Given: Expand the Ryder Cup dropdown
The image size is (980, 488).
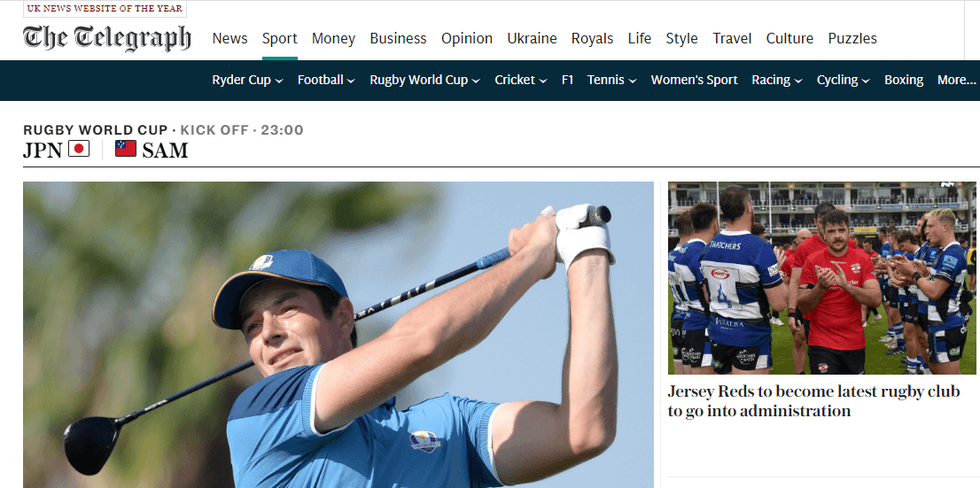Looking at the screenshot, I should (x=279, y=81).
